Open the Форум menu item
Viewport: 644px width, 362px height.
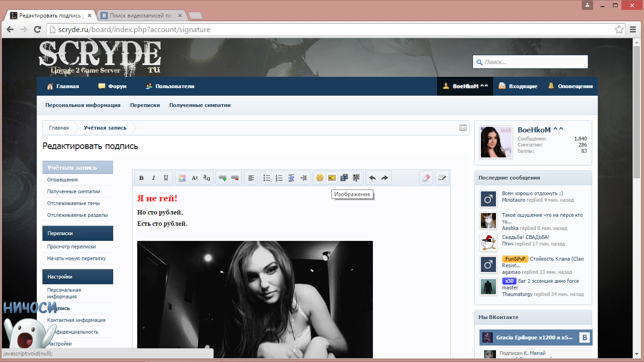[x=112, y=86]
